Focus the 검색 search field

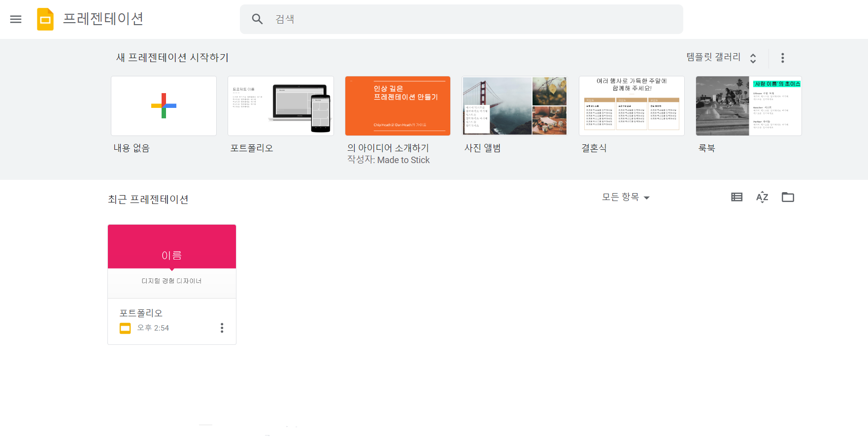click(x=461, y=19)
